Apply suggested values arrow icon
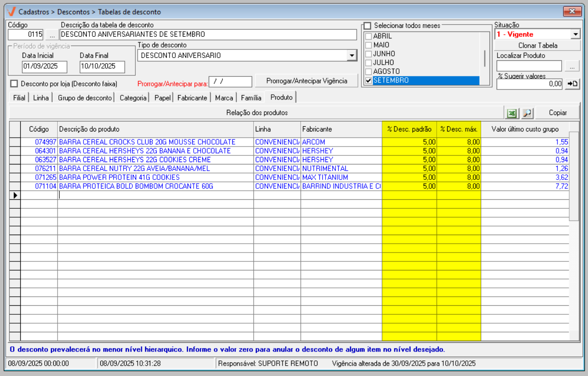The height and width of the screenshot is (376, 588). click(572, 84)
